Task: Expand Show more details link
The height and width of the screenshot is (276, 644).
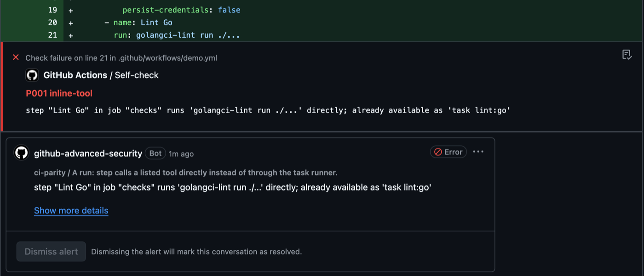Action: point(71,211)
